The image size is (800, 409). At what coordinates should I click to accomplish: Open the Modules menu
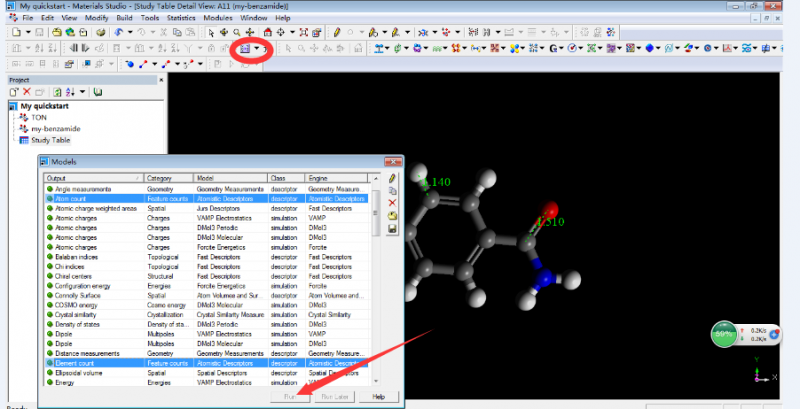(217, 18)
